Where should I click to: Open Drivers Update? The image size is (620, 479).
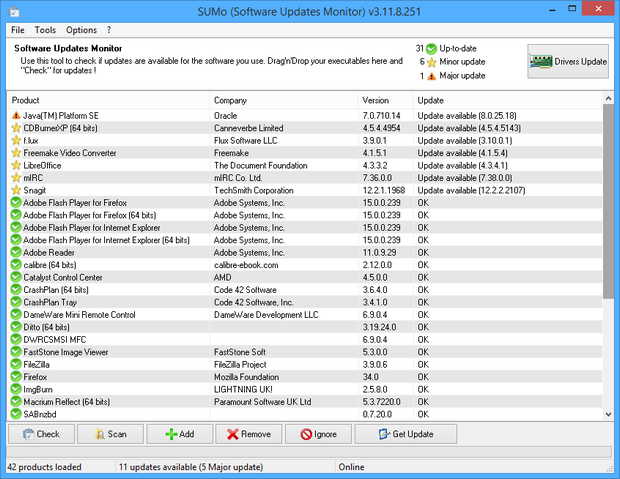coord(568,61)
